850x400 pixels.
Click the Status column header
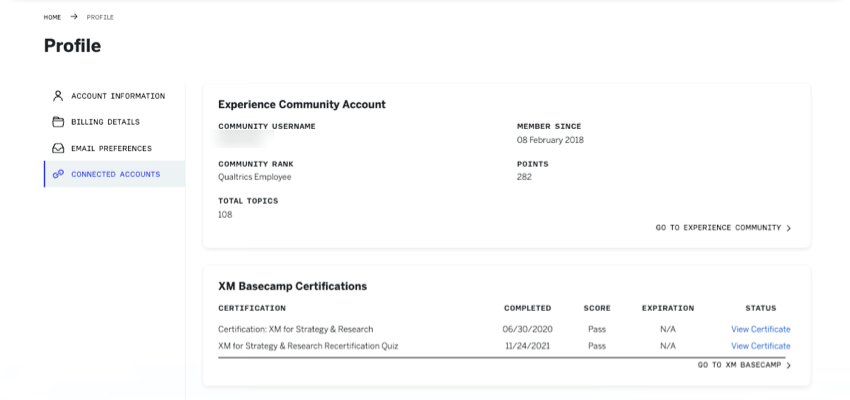[761, 308]
